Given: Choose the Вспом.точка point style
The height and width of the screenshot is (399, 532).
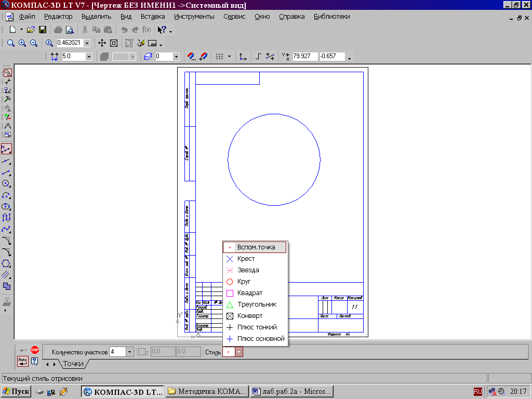Looking at the screenshot, I should point(255,247).
